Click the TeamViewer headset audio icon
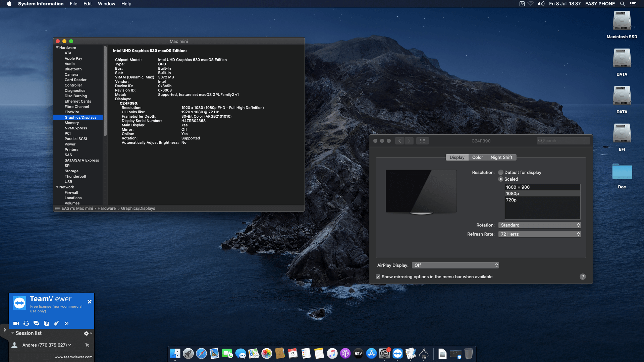 pos(26,323)
